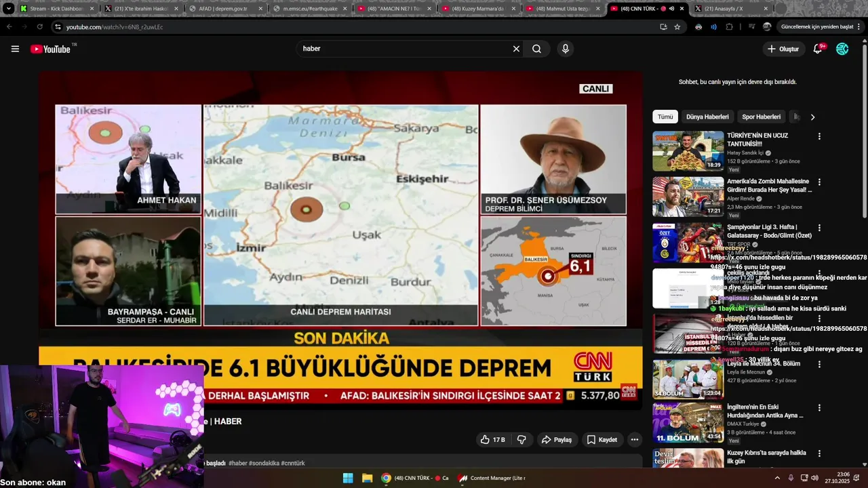Open the YouTube account avatar menu
The width and height of the screenshot is (868, 488).
(x=842, y=49)
